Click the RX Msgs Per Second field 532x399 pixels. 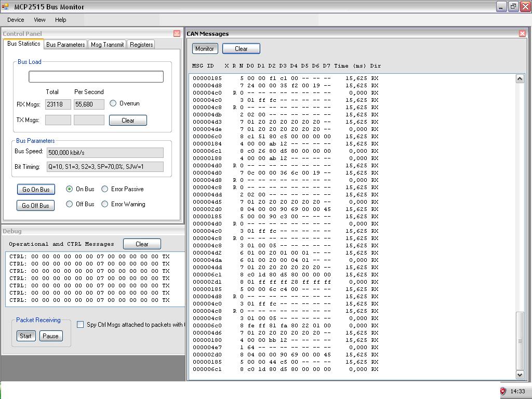pos(89,104)
